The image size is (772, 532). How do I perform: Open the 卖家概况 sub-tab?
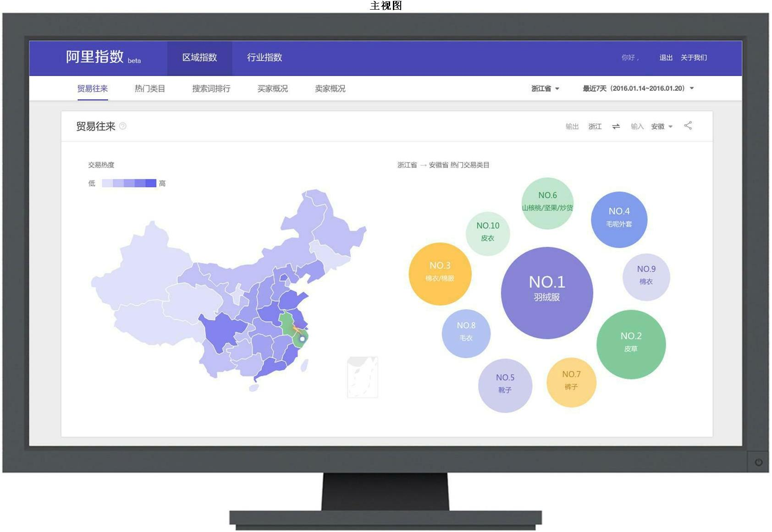tap(330, 88)
